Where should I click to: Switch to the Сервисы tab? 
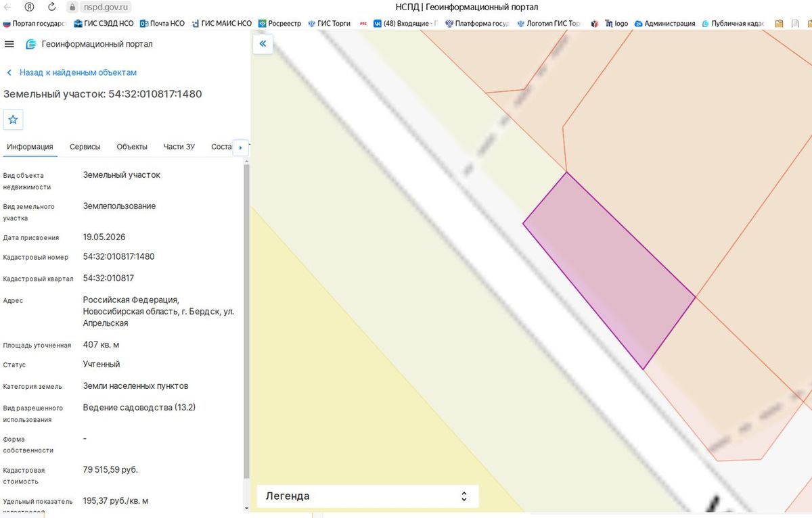pyautogui.click(x=85, y=147)
